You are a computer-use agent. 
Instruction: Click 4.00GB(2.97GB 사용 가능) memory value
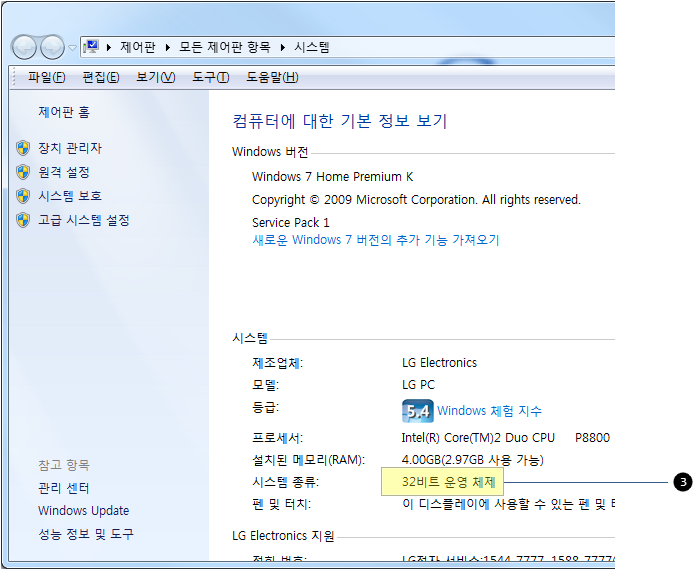pos(473,460)
